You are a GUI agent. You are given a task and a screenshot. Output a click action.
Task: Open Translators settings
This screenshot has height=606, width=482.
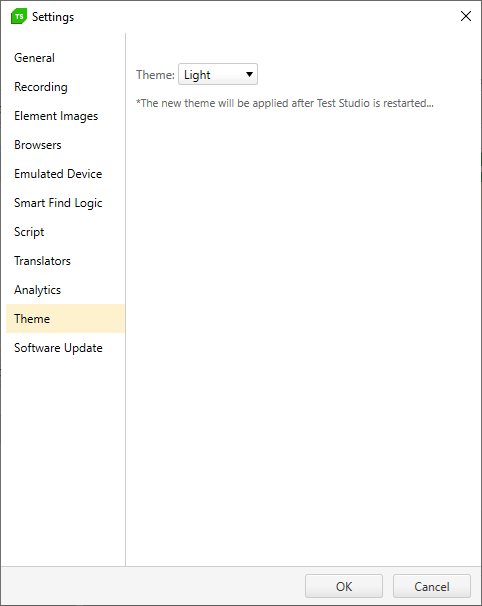[65, 260]
